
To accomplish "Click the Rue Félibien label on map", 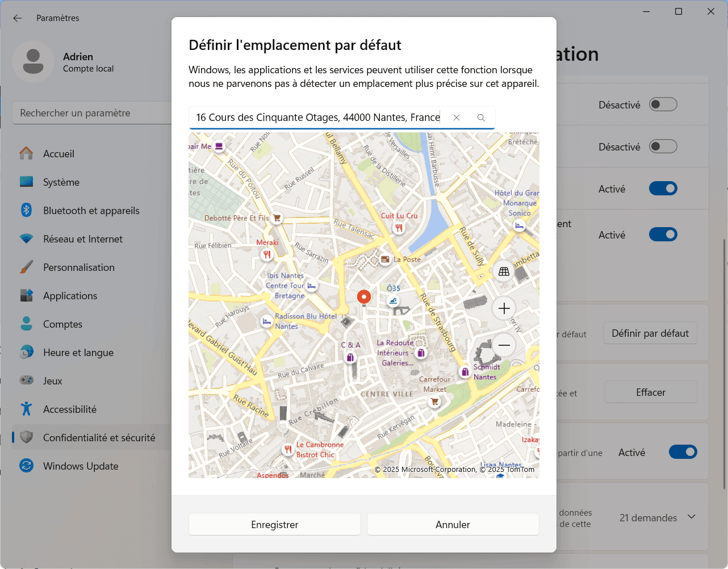I will pyautogui.click(x=213, y=246).
